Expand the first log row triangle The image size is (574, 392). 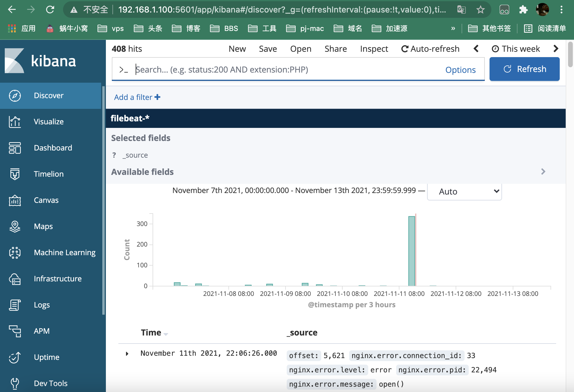[127, 354]
